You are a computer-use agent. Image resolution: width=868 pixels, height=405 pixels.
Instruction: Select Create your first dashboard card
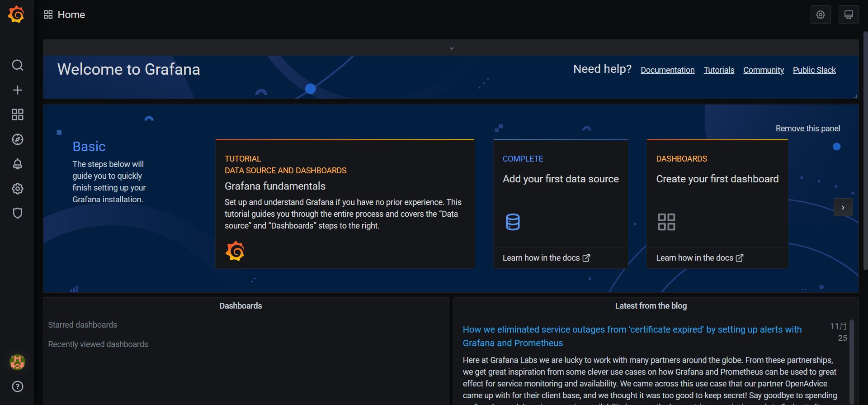[x=717, y=204]
